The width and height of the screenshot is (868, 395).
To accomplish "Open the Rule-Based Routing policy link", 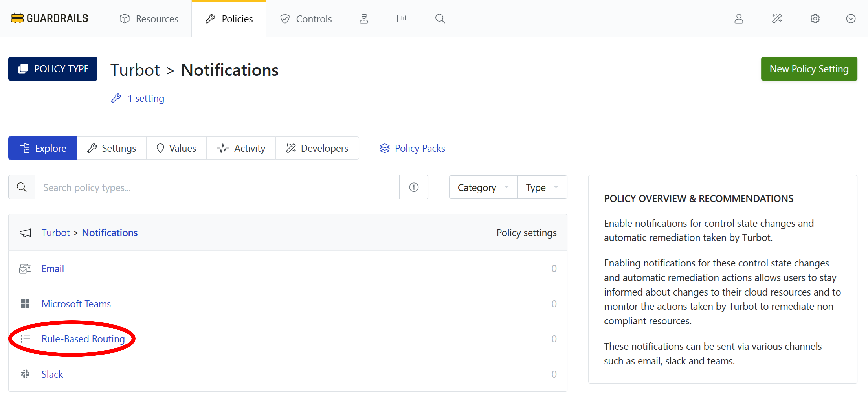I will pyautogui.click(x=83, y=338).
